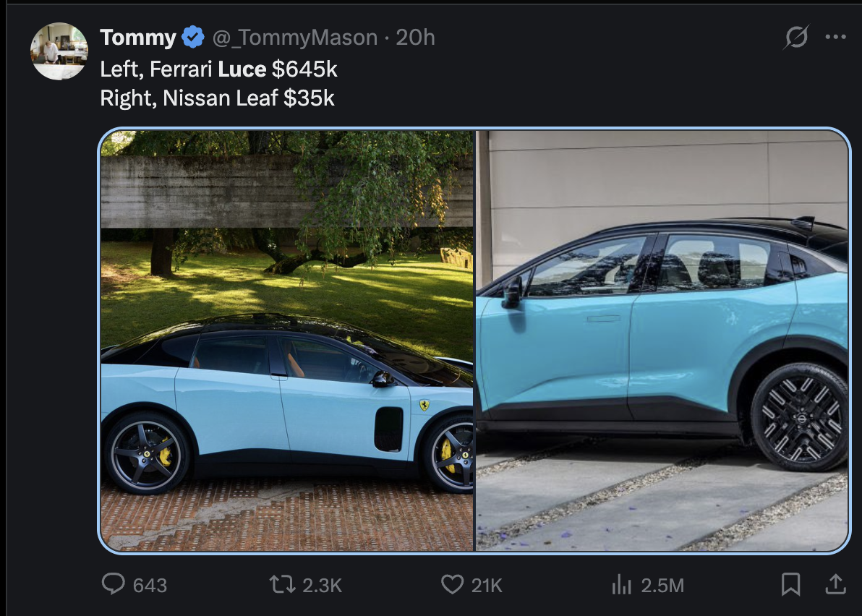This screenshot has width=862, height=616.
Task: Click the tweet text mentioning Nissan Leaf $35k
Action: tap(217, 98)
